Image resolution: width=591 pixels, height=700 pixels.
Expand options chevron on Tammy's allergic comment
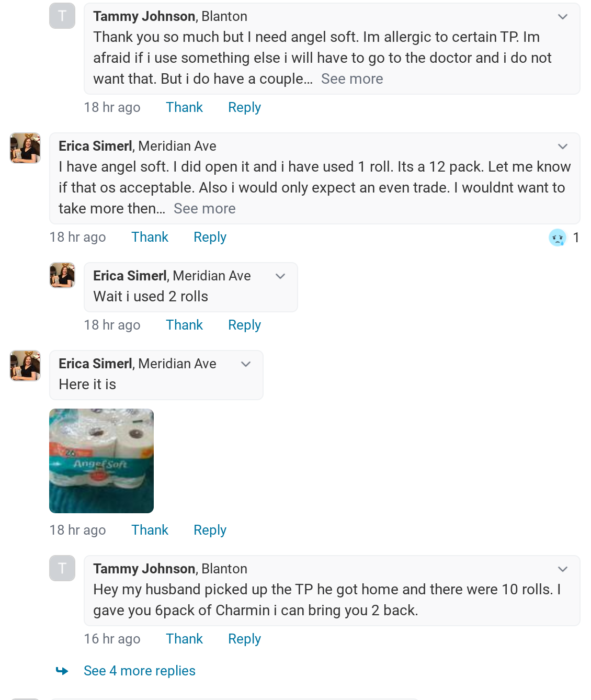coord(563,17)
